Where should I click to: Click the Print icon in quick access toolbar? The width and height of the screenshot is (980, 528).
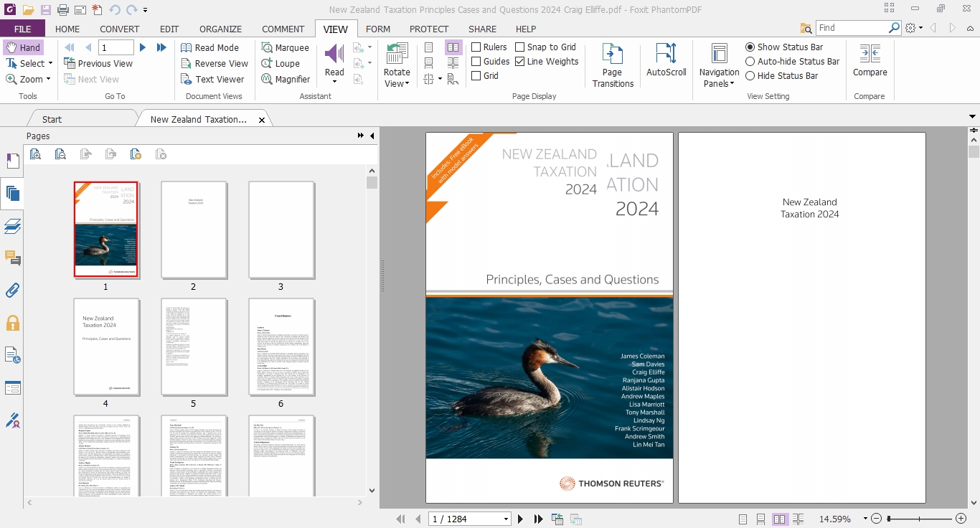tap(63, 10)
